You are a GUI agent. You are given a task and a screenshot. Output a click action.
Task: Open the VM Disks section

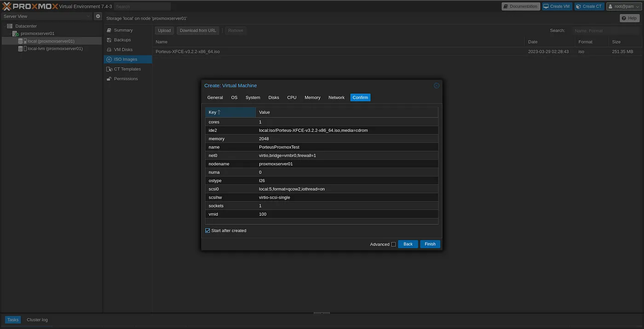click(x=123, y=50)
